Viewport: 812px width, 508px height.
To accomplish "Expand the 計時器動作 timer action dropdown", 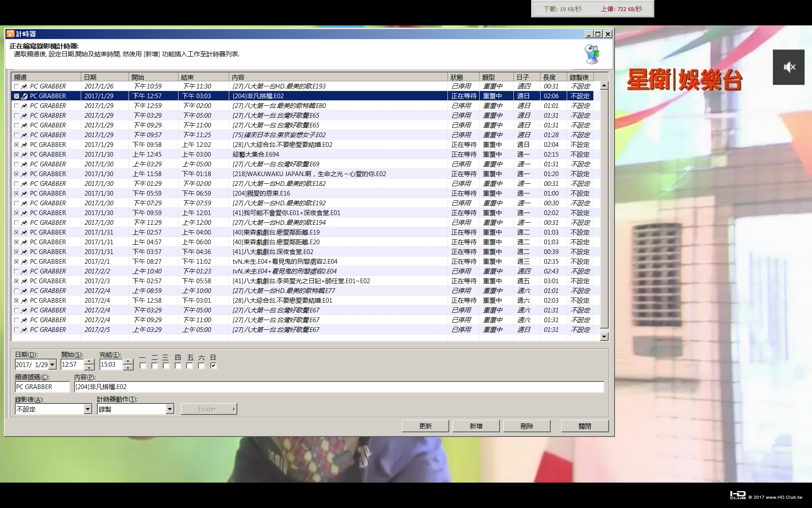I will [x=170, y=409].
